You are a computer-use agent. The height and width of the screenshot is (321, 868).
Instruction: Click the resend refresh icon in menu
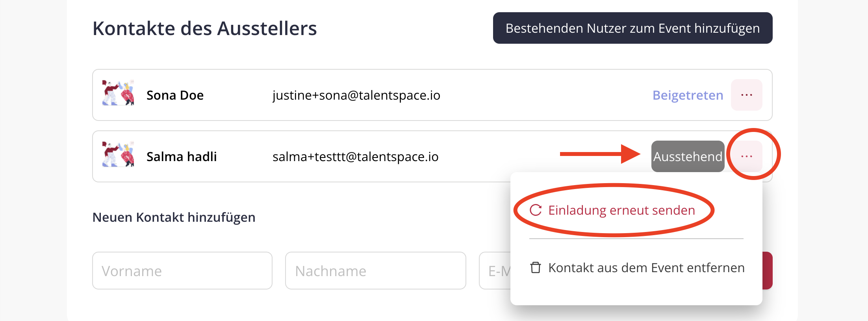tap(536, 210)
